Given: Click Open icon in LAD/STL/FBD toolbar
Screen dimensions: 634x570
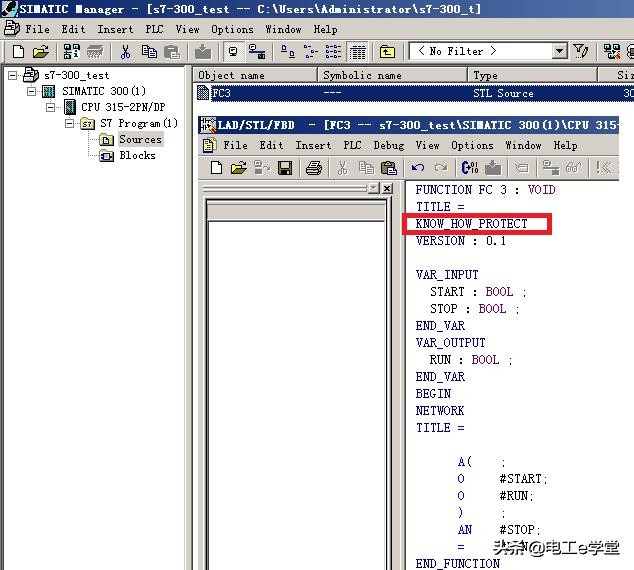Looking at the screenshot, I should 239,168.
